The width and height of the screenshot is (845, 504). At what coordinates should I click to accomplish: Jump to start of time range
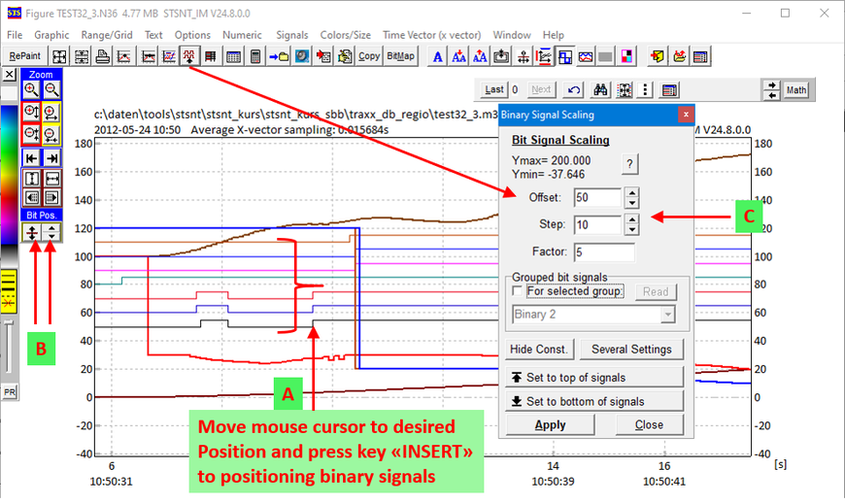point(31,158)
